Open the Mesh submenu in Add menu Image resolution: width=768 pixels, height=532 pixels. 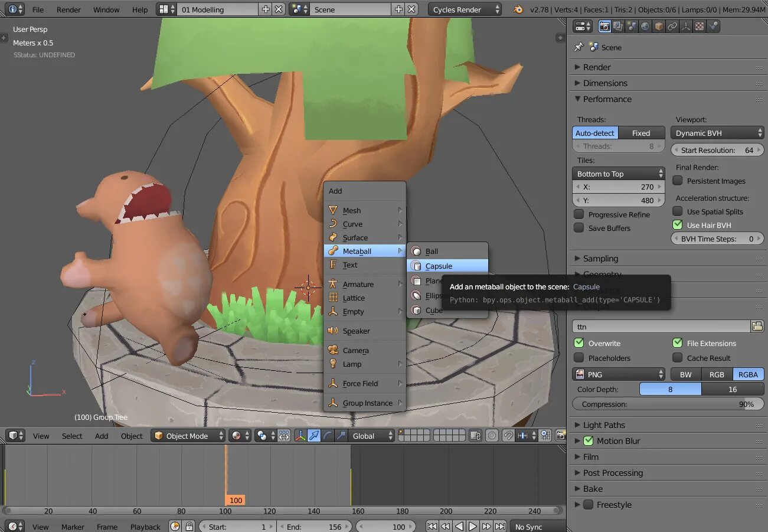point(365,211)
